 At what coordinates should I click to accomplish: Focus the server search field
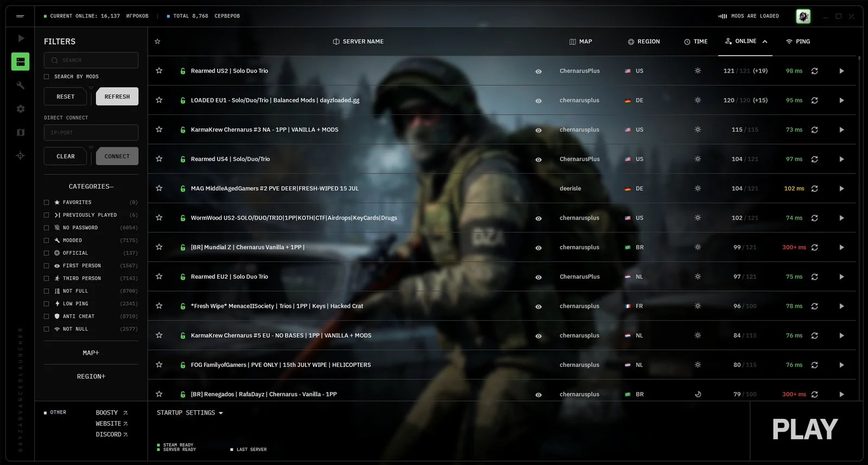[x=91, y=60]
